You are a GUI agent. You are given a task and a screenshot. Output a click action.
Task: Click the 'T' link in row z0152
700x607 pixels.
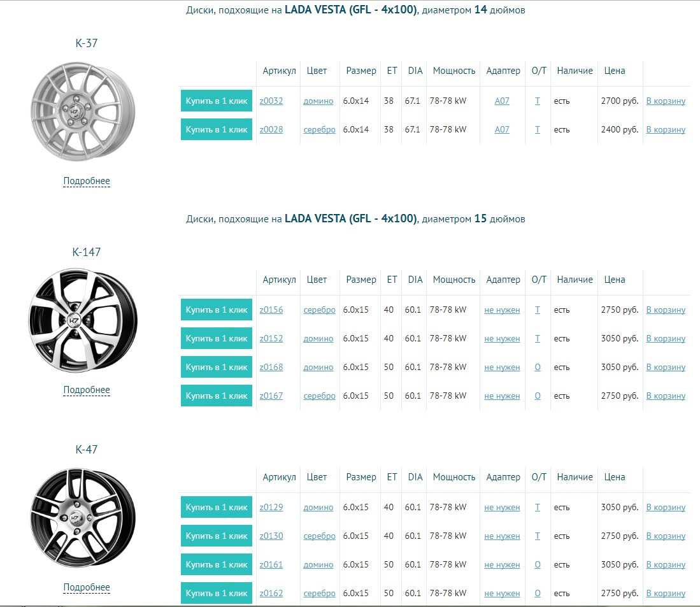tap(538, 338)
